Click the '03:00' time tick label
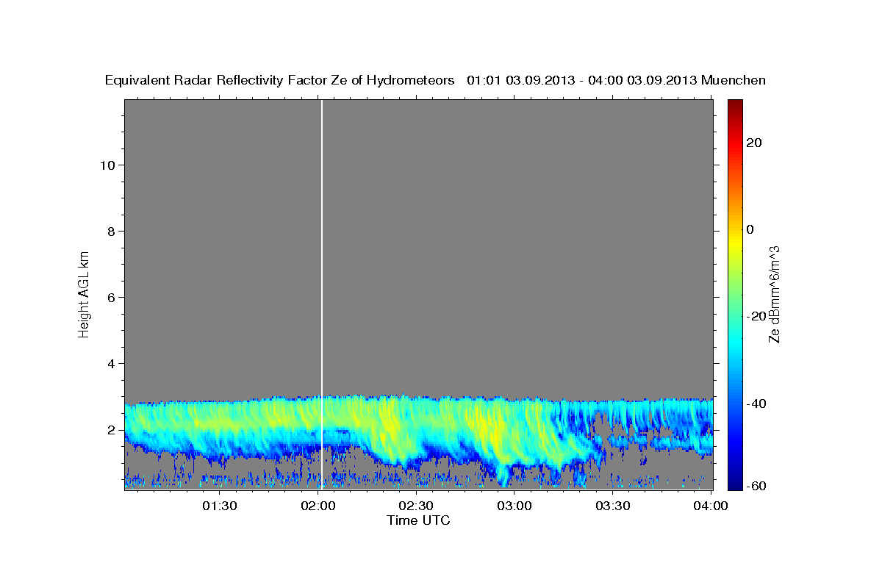Viewport: 882px width, 588px height. coord(514,506)
